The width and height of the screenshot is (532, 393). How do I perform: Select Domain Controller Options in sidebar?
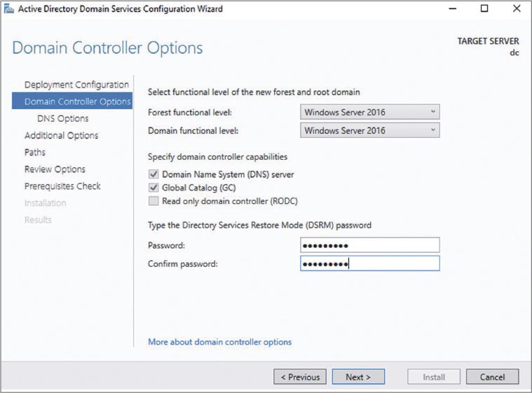[77, 102]
